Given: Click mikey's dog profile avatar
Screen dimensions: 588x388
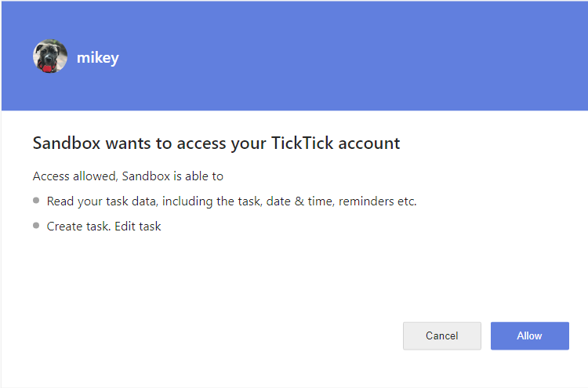Looking at the screenshot, I should coord(50,56).
